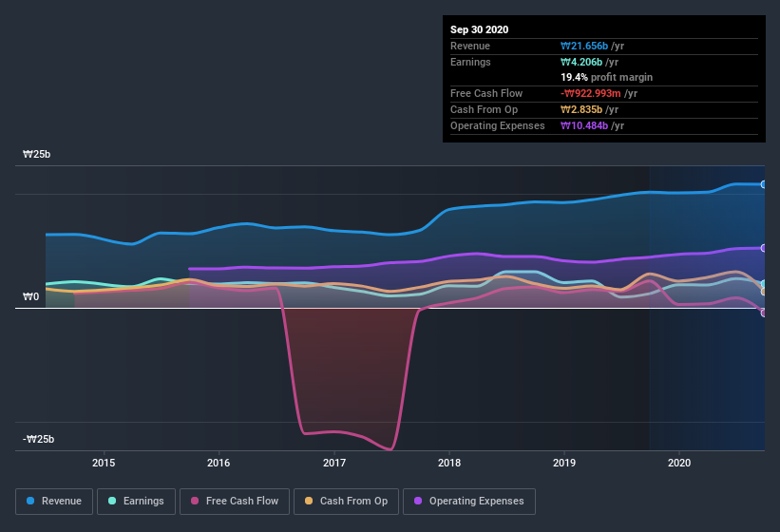Select the 2016 x-axis year label
Viewport: 780px width, 532px height.
click(219, 463)
